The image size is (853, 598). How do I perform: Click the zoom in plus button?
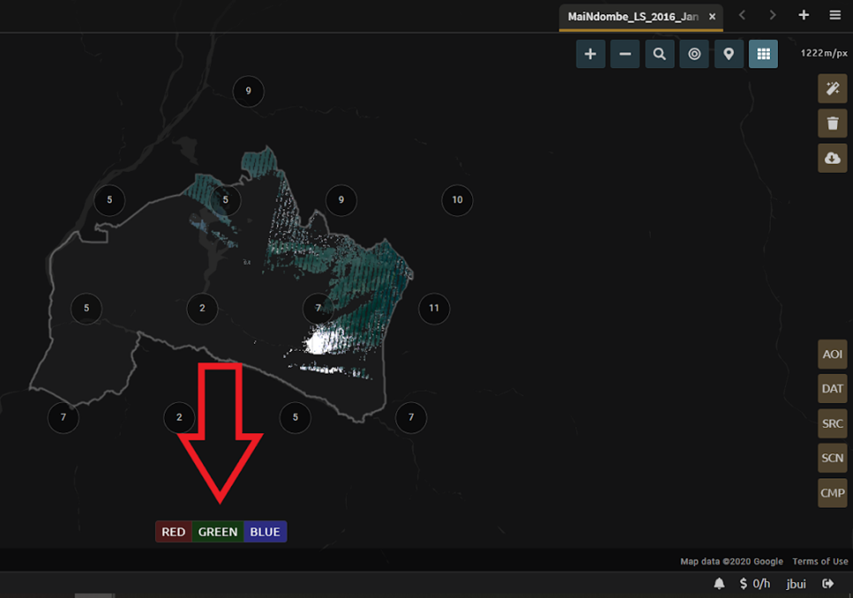[590, 54]
